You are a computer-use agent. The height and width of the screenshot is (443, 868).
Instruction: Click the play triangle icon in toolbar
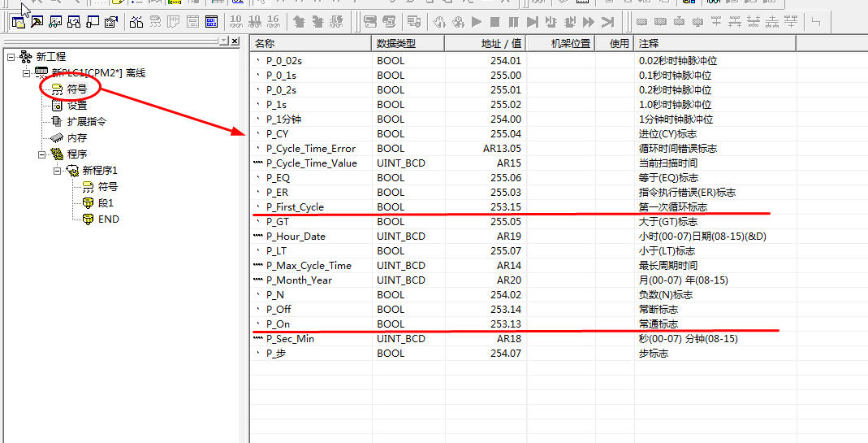(477, 22)
